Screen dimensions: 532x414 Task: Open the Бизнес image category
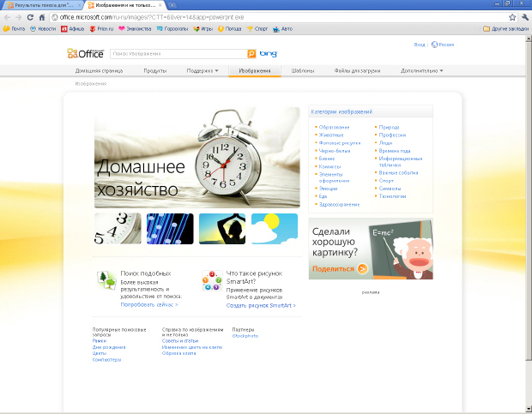327,159
